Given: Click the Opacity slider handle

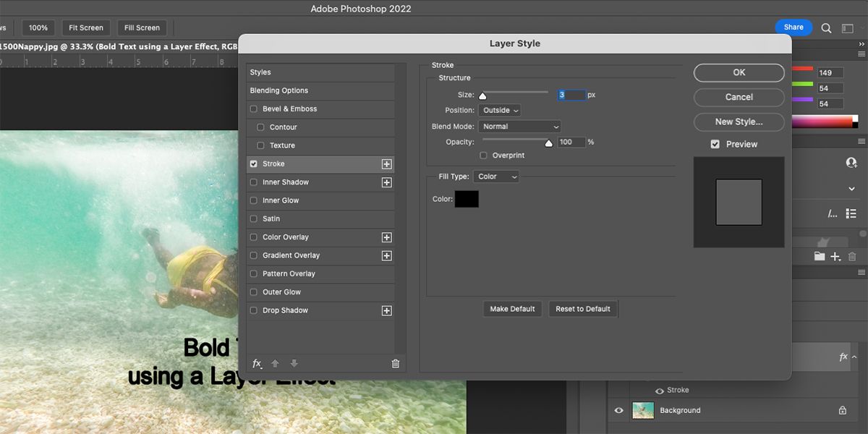Looking at the screenshot, I should pyautogui.click(x=549, y=143).
